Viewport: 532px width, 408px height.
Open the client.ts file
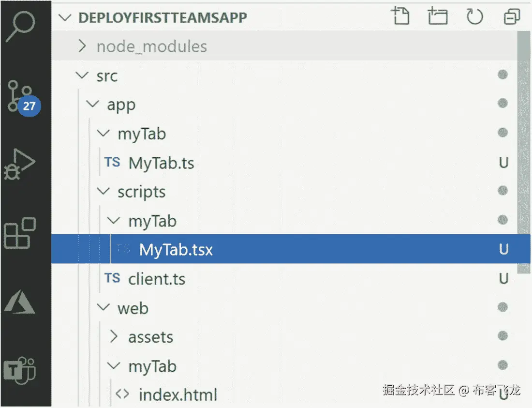[x=156, y=279]
